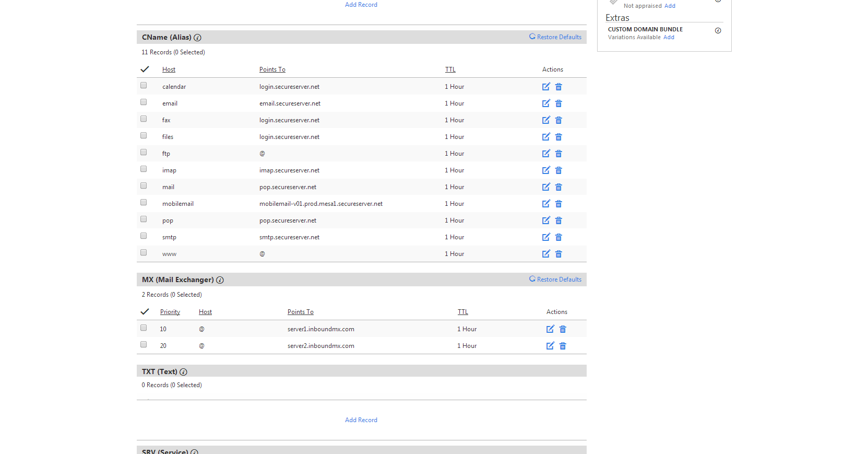
Task: Tick the smtp record checkbox
Action: [x=144, y=236]
